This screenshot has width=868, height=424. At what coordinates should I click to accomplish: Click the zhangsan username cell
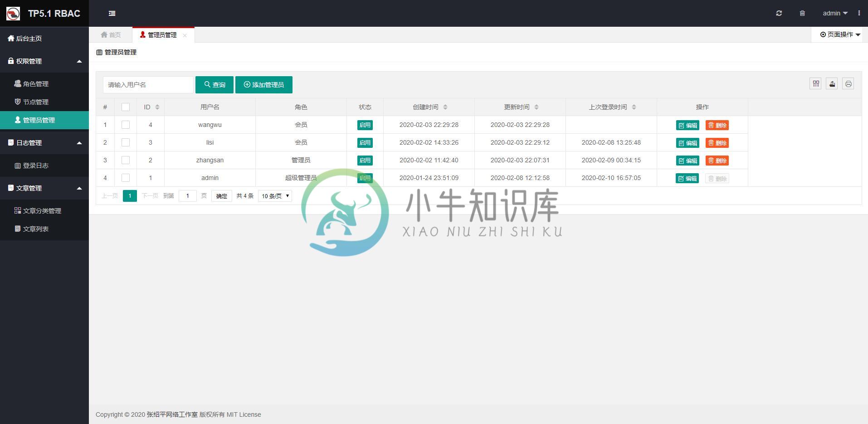pyautogui.click(x=210, y=160)
